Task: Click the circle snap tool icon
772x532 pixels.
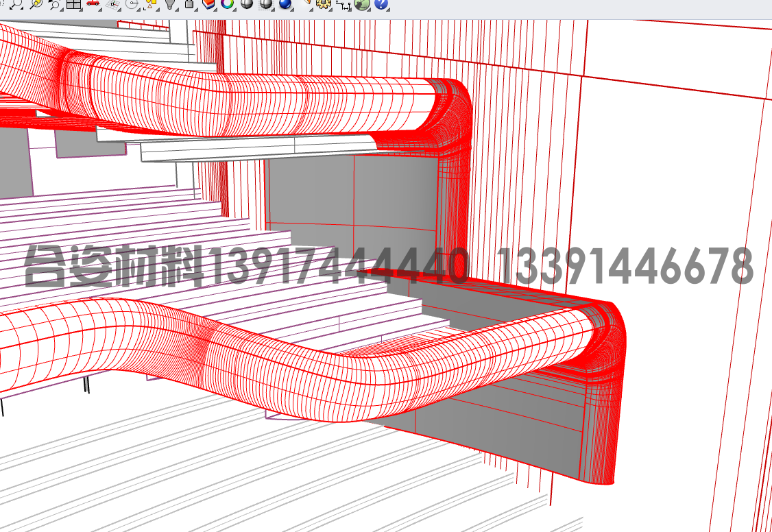Action: pos(132,4)
